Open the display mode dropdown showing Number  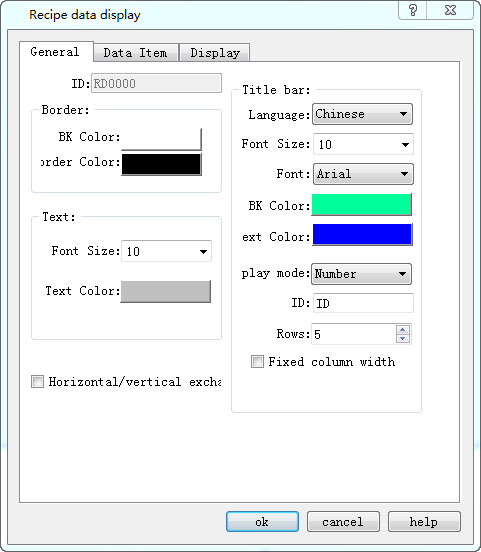point(361,274)
